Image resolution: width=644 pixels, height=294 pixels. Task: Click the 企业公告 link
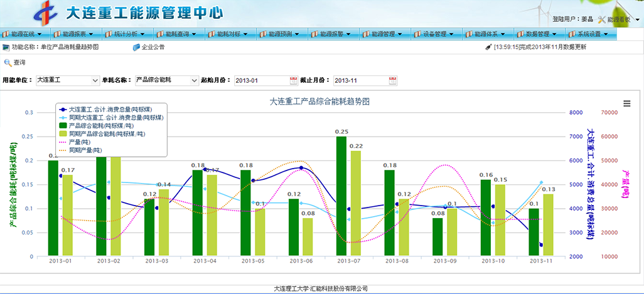(x=153, y=47)
